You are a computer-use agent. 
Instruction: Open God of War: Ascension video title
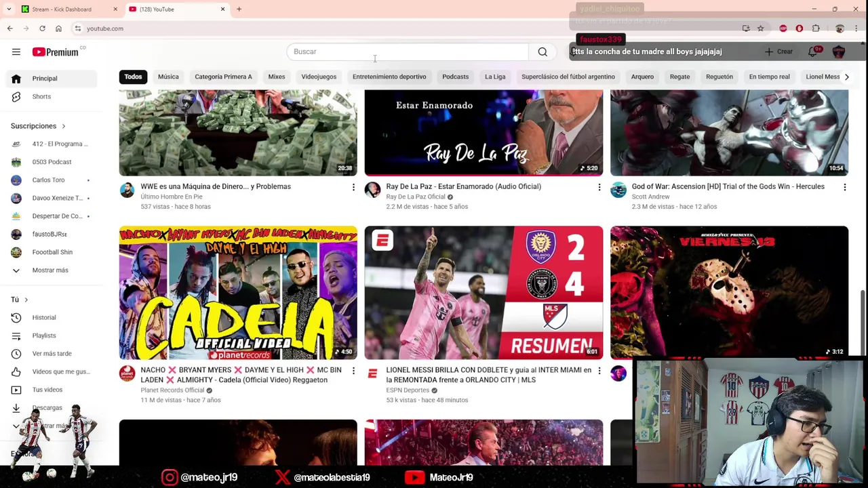[728, 186]
